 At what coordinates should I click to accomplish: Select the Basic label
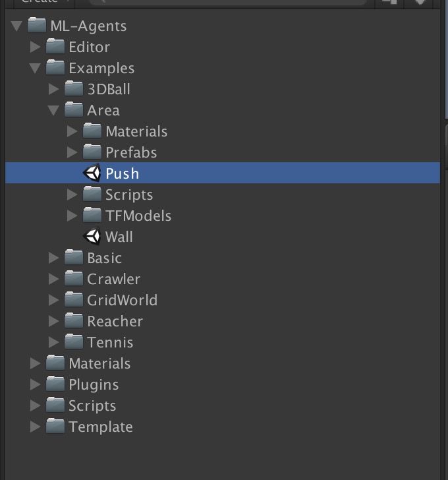click(104, 258)
